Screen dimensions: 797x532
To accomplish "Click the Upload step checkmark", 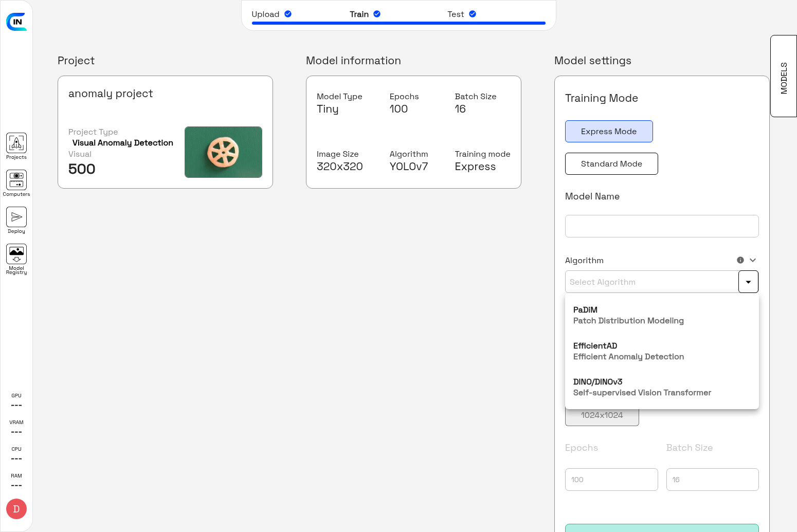I will [x=287, y=14].
